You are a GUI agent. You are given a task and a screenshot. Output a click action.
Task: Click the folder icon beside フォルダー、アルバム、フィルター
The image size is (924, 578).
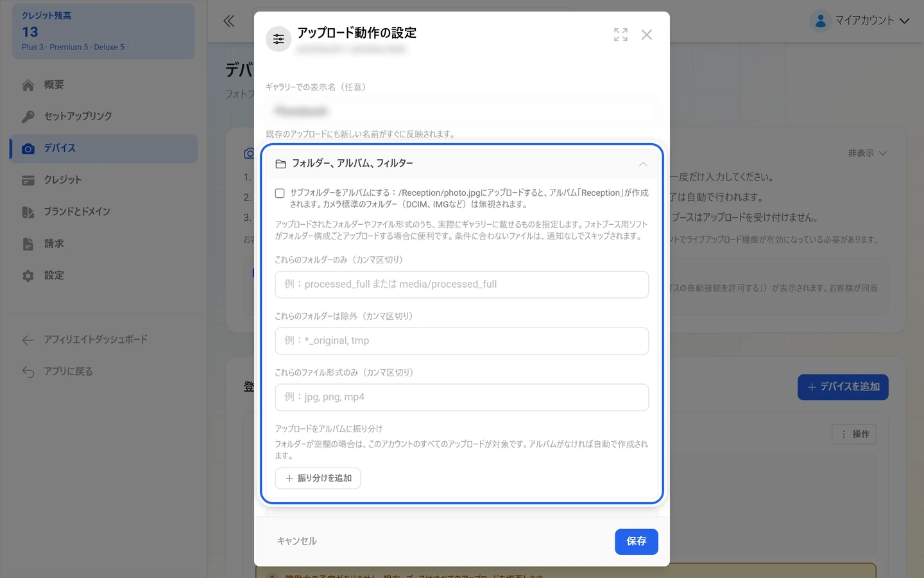[280, 164]
